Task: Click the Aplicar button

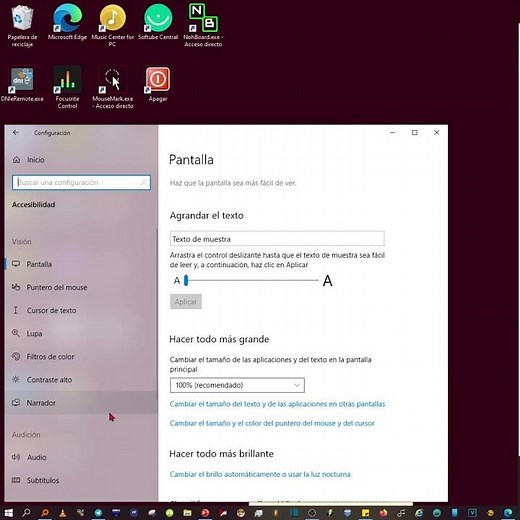Action: click(186, 301)
